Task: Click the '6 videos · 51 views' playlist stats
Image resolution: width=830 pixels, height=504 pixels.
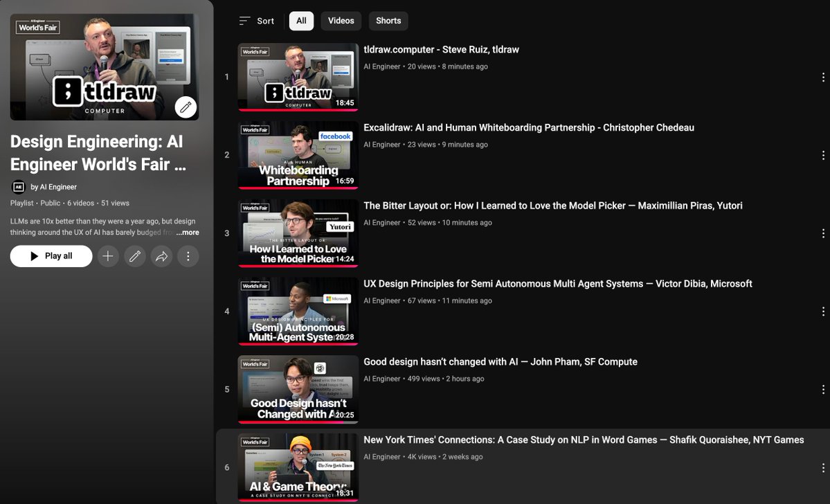Action: click(98, 204)
